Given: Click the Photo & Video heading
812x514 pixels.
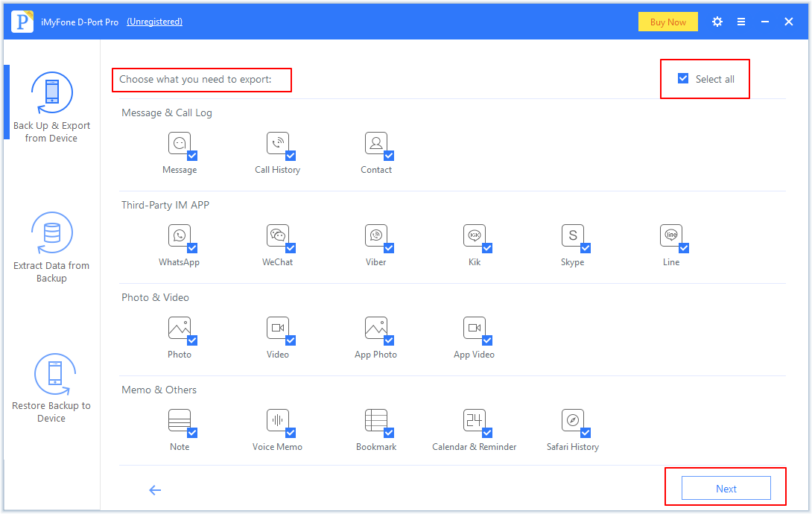Looking at the screenshot, I should [156, 297].
